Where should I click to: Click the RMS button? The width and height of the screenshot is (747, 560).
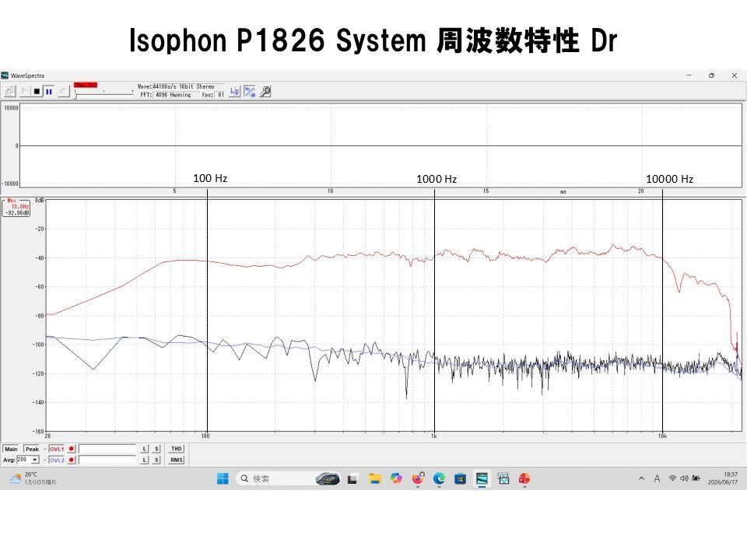[x=177, y=460]
